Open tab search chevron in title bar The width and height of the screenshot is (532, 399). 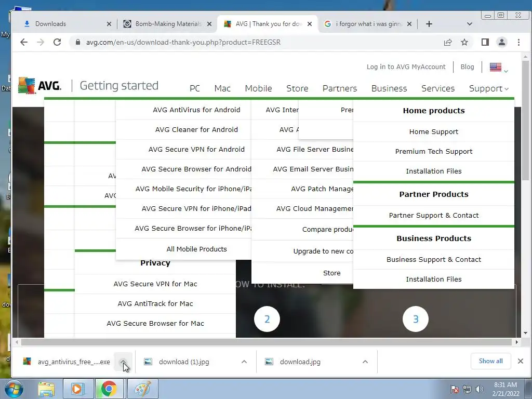point(470,24)
